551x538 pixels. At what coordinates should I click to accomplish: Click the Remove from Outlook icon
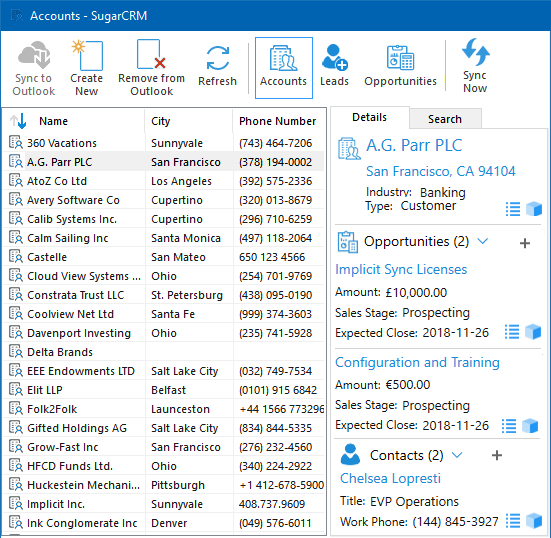(151, 54)
